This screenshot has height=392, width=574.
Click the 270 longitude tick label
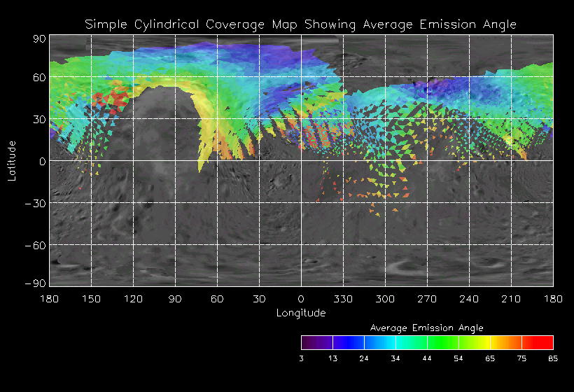[427, 299]
